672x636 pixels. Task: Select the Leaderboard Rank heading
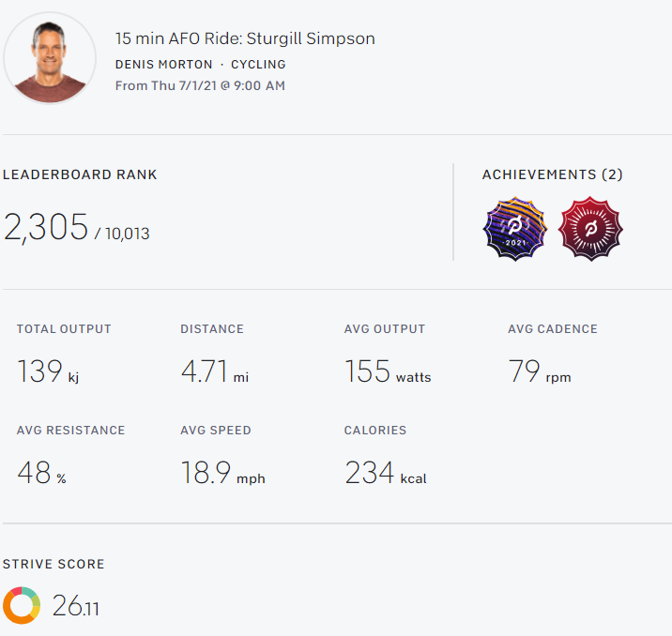pyautogui.click(x=80, y=174)
